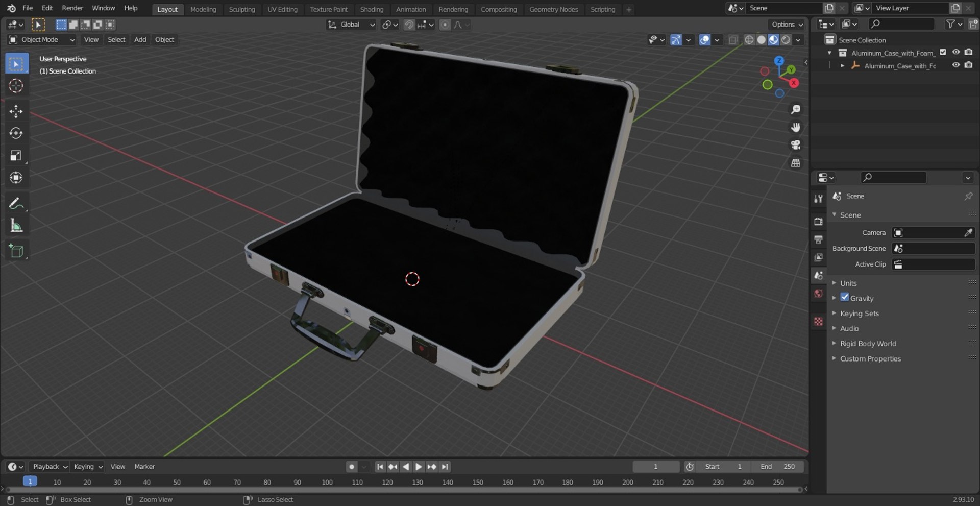Switch to wireframe viewport shading
The height and width of the screenshot is (506, 980).
click(749, 40)
